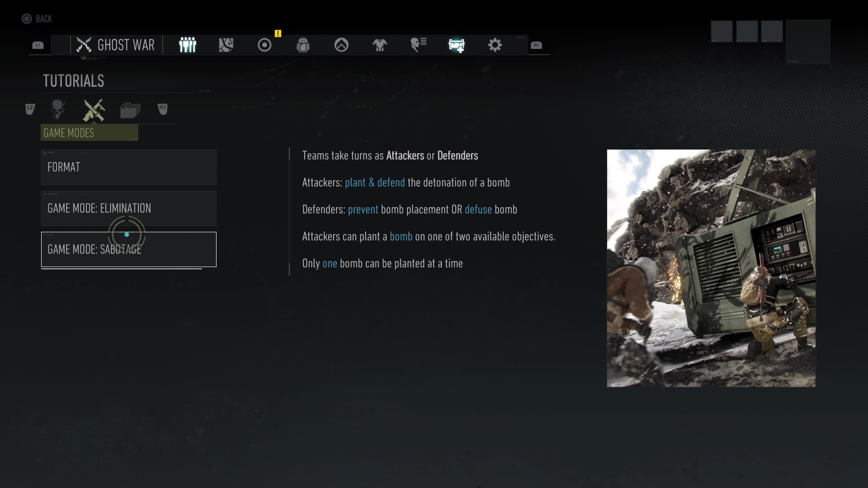
Task: Open the profile head list icon tab
Action: [418, 45]
